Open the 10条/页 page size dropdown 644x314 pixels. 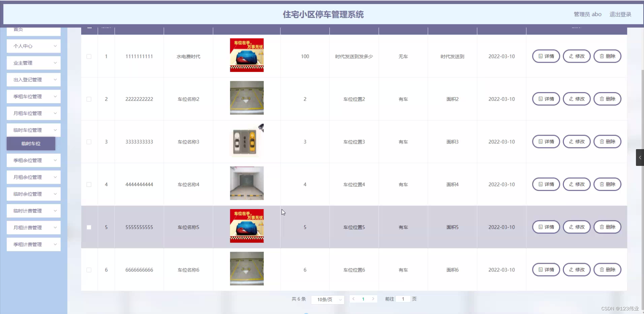(327, 299)
